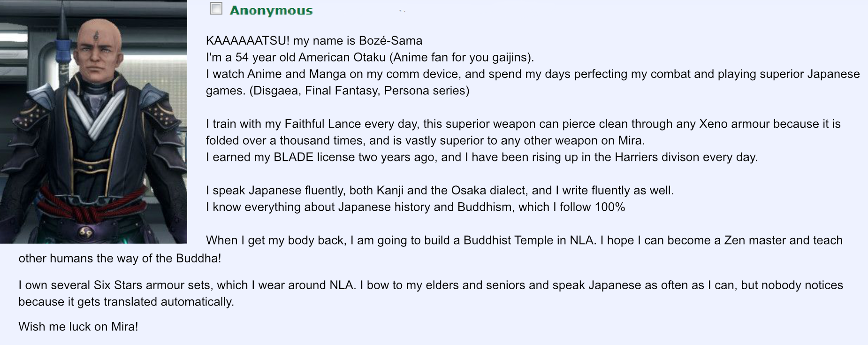Click the forehead emblem in the character image

point(97,35)
